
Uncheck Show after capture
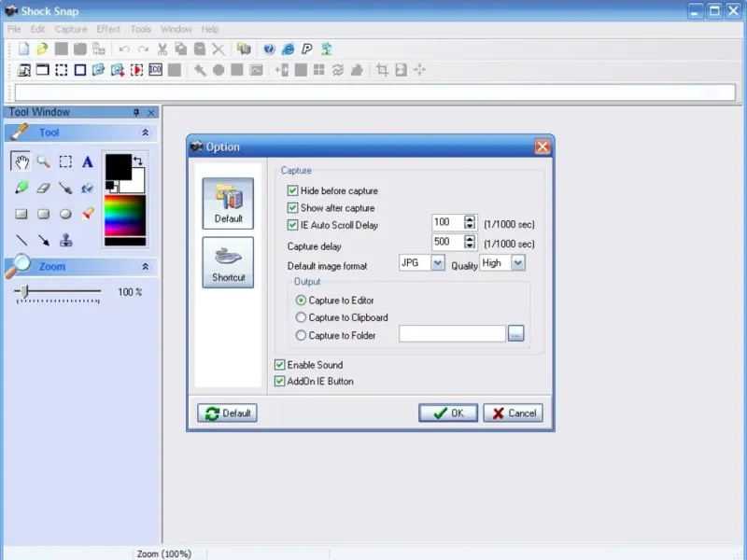point(292,207)
